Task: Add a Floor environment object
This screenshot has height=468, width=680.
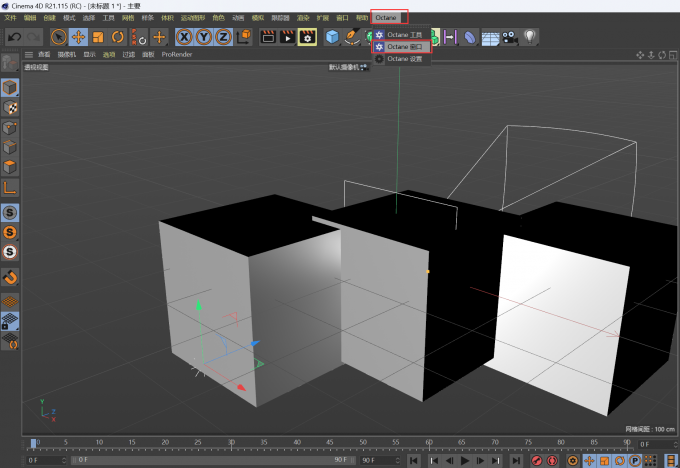Action: pos(490,38)
